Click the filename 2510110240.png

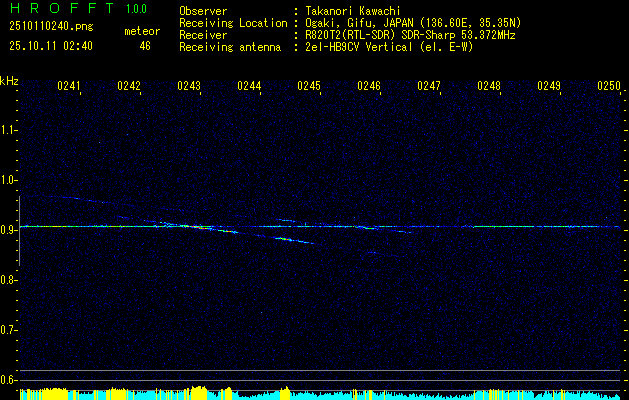[51, 27]
